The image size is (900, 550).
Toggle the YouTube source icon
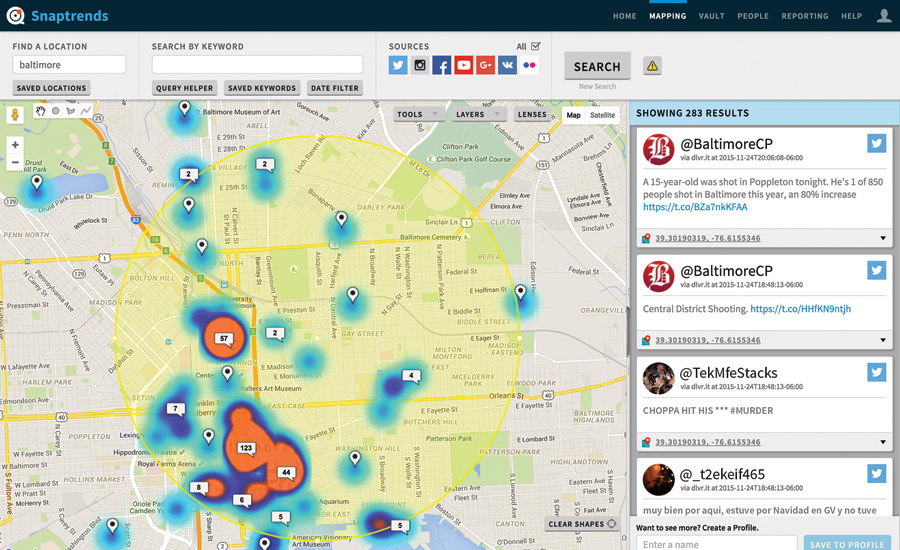(464, 65)
